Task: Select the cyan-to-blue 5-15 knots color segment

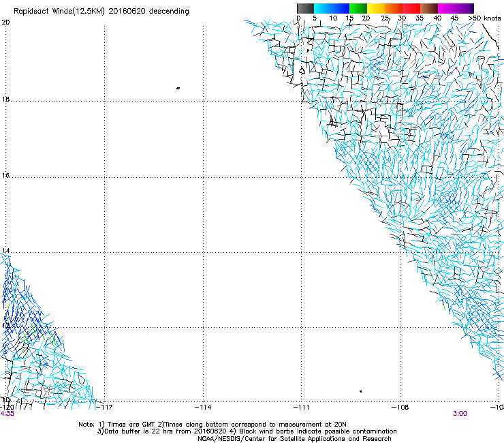Action: (x=332, y=8)
